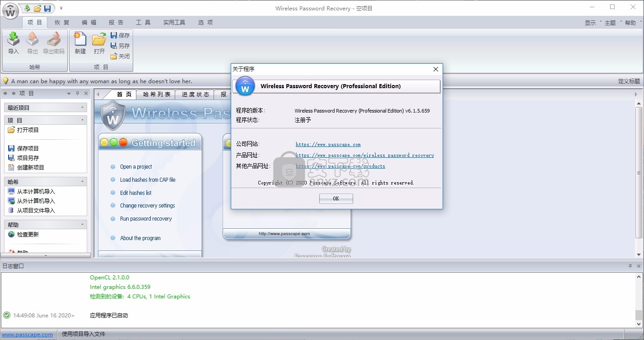Viewport: 644px width, 340px height.
Task: Click www.passcape.com link in status bar
Action: 27,335
